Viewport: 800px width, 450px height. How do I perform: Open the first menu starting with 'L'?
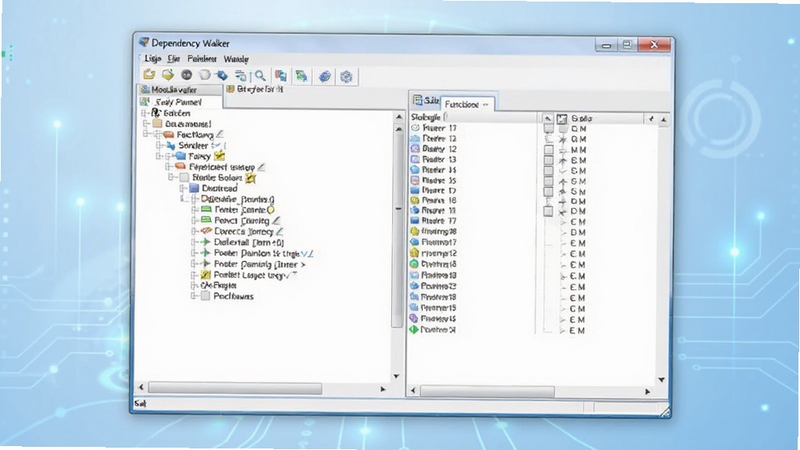[153, 59]
